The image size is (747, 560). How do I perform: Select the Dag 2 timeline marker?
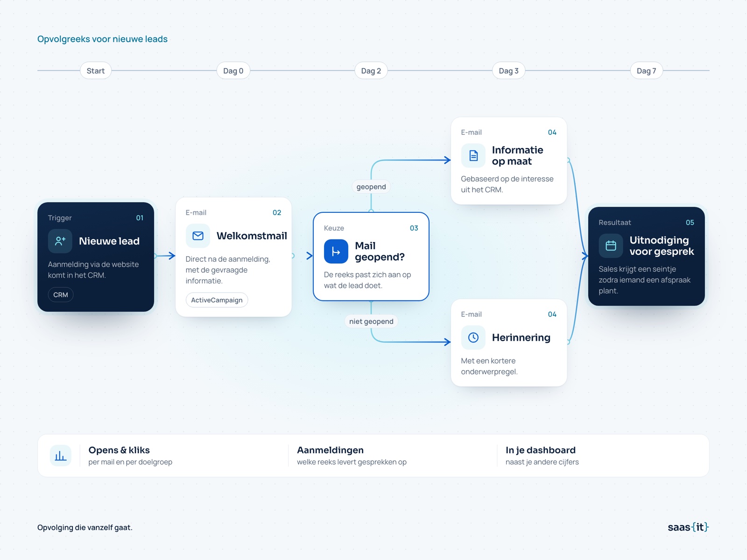click(371, 70)
